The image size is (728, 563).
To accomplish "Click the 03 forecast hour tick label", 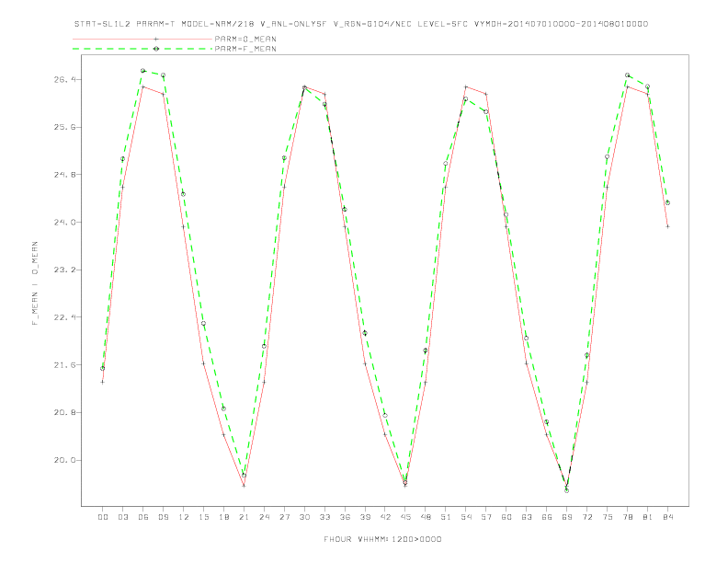I will click(x=122, y=517).
